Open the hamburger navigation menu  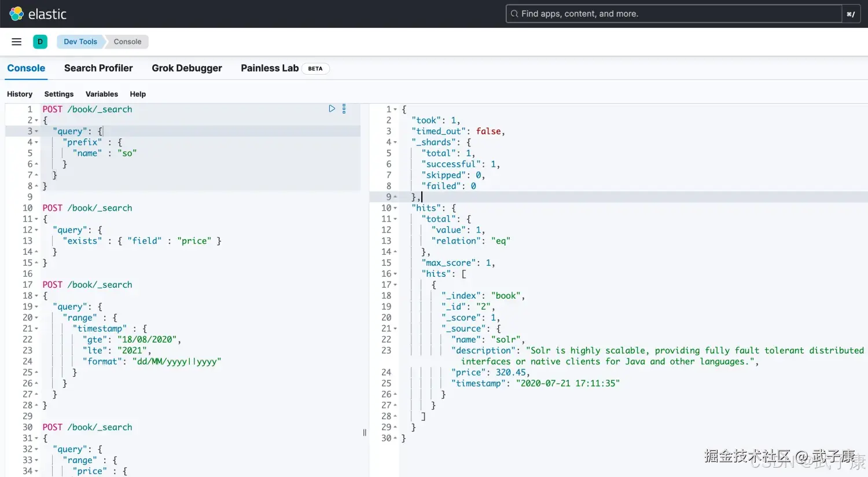coord(16,42)
